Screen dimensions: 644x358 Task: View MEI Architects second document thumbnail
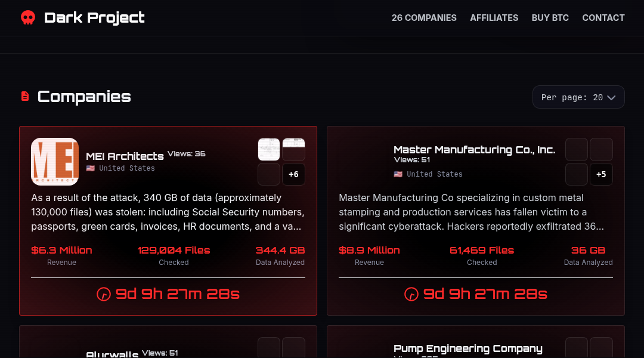tap(293, 149)
